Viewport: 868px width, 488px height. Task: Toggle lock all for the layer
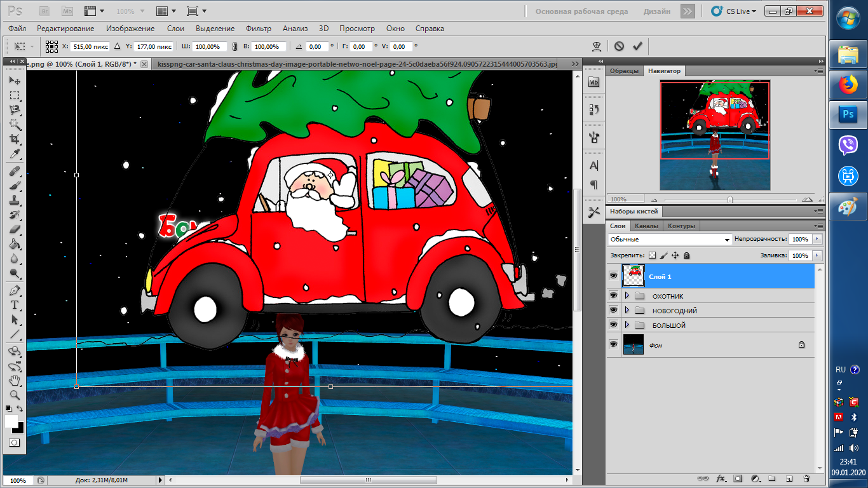(x=686, y=255)
